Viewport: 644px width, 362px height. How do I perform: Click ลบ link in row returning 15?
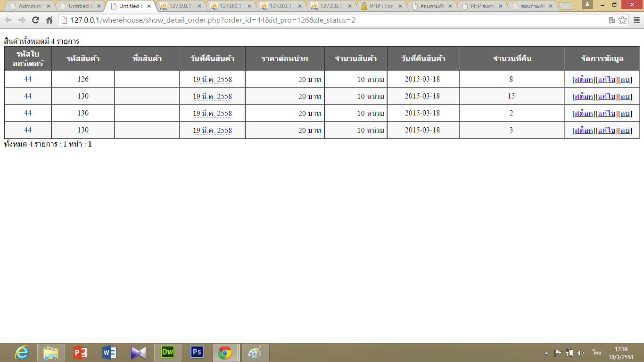point(625,97)
